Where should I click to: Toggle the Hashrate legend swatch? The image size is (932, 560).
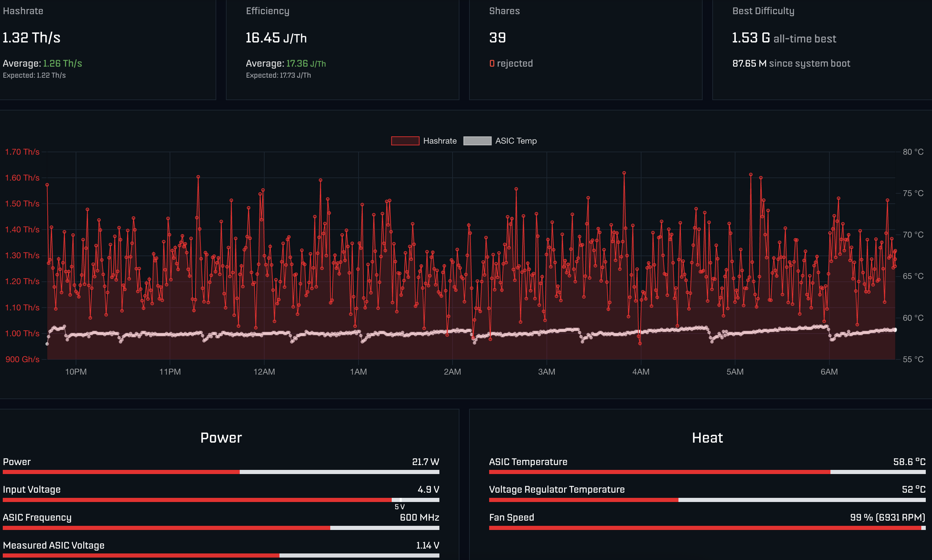(405, 141)
